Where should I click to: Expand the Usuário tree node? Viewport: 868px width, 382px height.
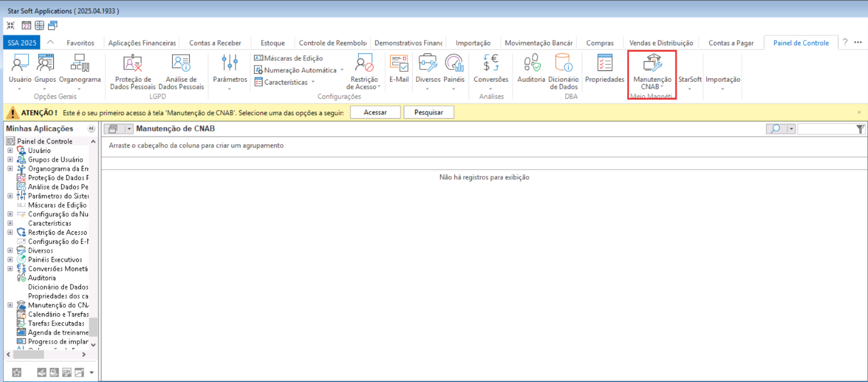pyautogui.click(x=10, y=151)
